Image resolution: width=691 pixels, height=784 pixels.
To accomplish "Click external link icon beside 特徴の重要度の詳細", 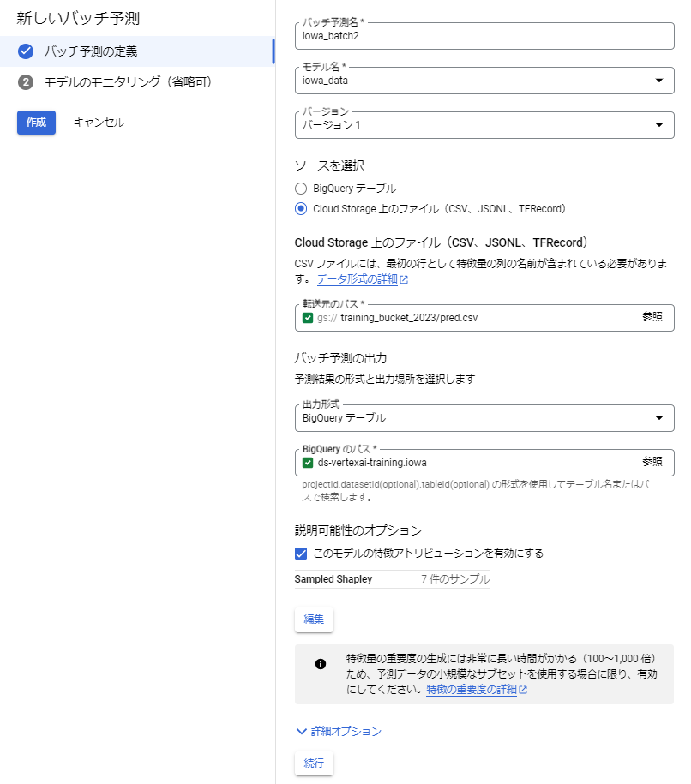I will point(523,690).
